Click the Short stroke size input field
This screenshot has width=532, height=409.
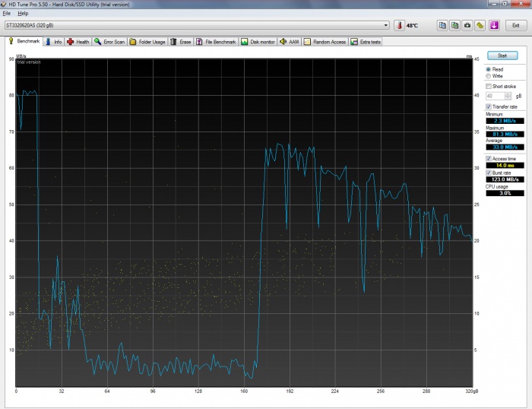tap(496, 96)
